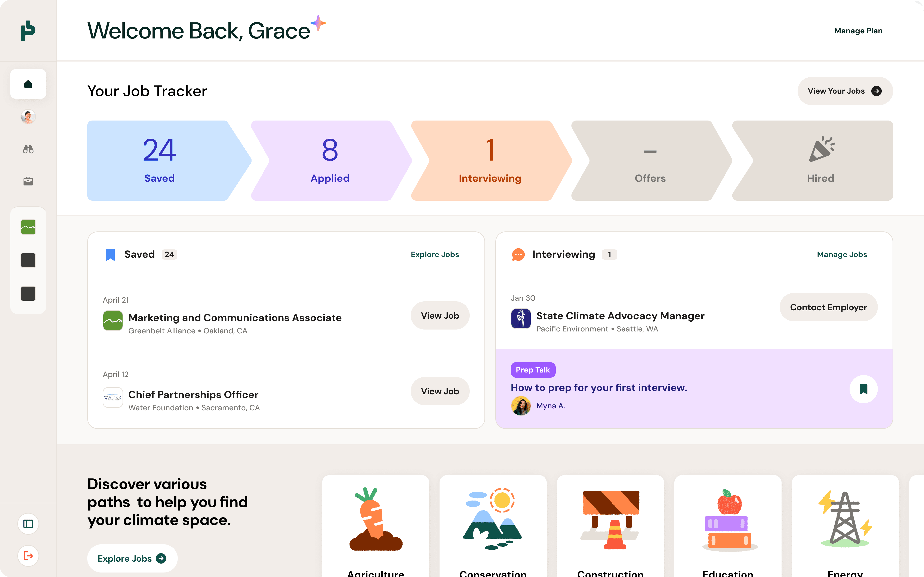The image size is (924, 577).
Task: Open the binoculars explore icon
Action: pyautogui.click(x=28, y=149)
